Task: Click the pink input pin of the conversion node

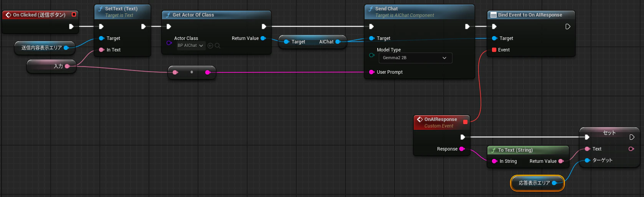Action: [175, 72]
